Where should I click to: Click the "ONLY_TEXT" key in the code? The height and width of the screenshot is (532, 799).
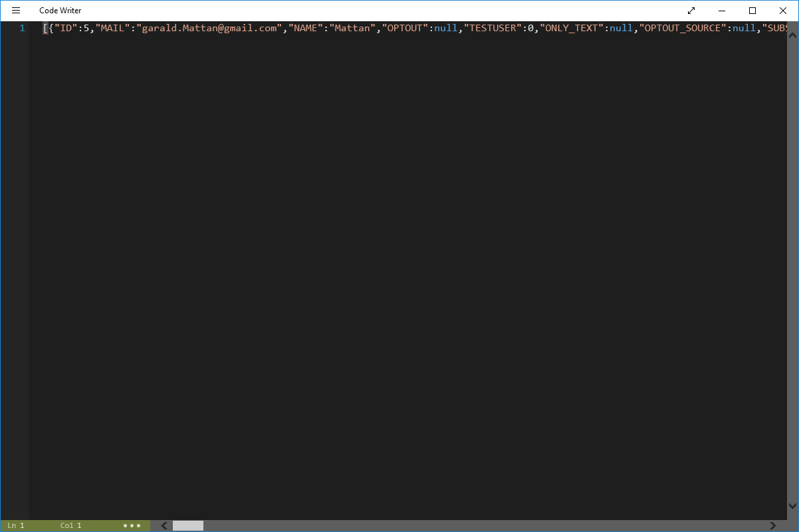(572, 28)
